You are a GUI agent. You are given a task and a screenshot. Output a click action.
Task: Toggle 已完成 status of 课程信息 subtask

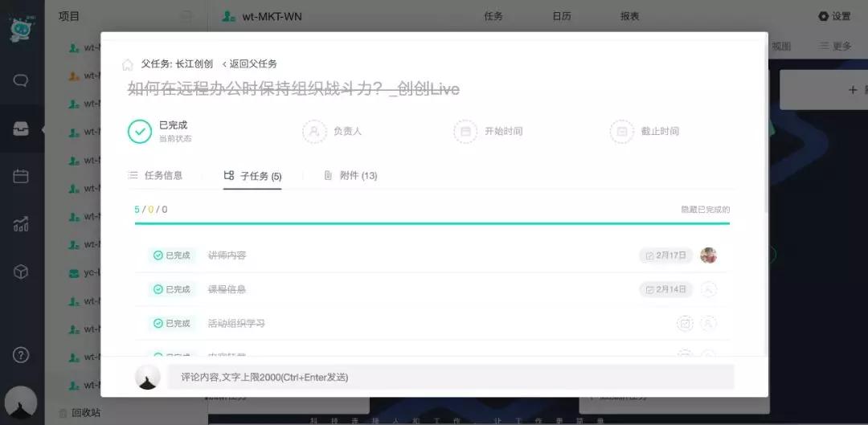click(172, 289)
